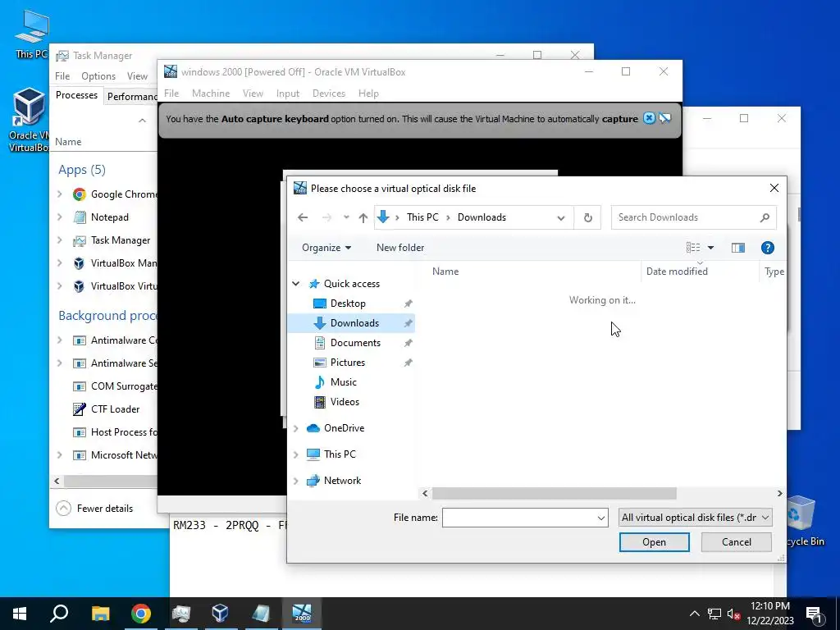The height and width of the screenshot is (630, 840).
Task: Cancel the optical disk file dialog
Action: click(736, 542)
